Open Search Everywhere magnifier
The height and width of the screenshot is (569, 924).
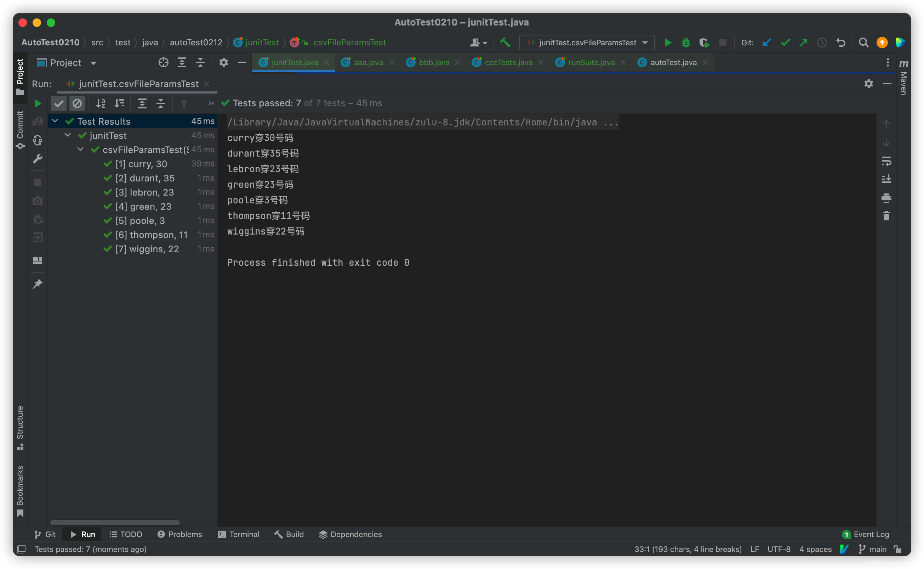(x=863, y=43)
